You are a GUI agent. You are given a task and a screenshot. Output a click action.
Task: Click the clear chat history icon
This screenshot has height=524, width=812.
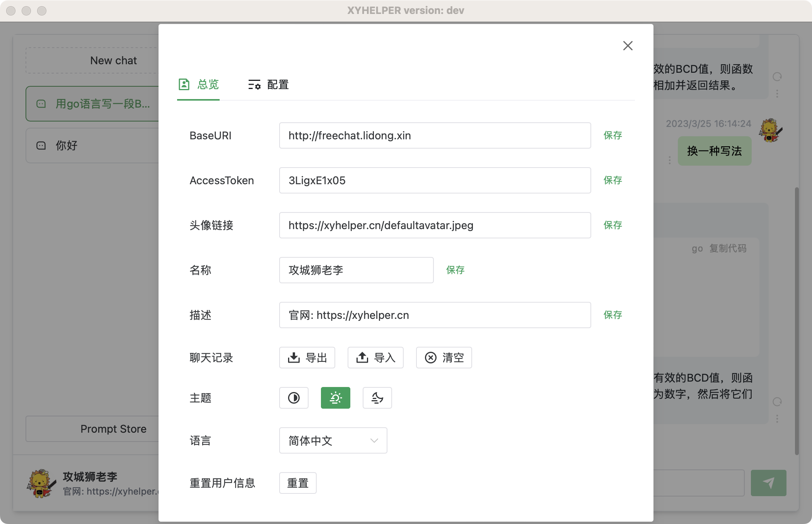pos(430,358)
